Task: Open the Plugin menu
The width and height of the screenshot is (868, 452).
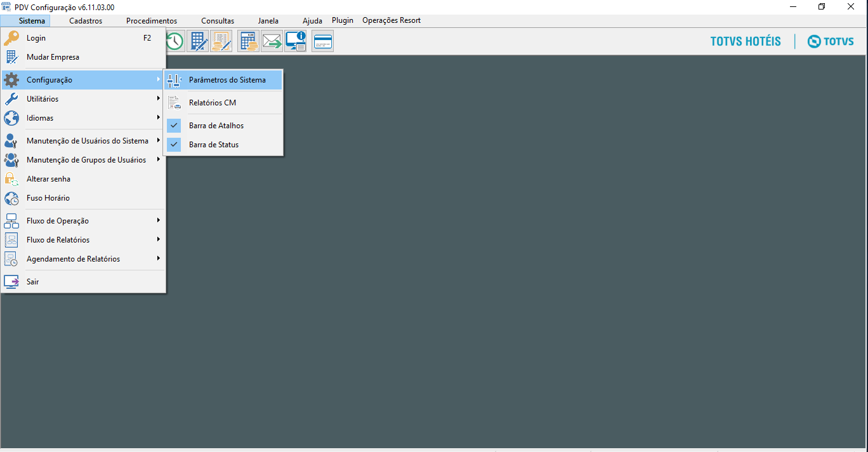Action: click(343, 20)
